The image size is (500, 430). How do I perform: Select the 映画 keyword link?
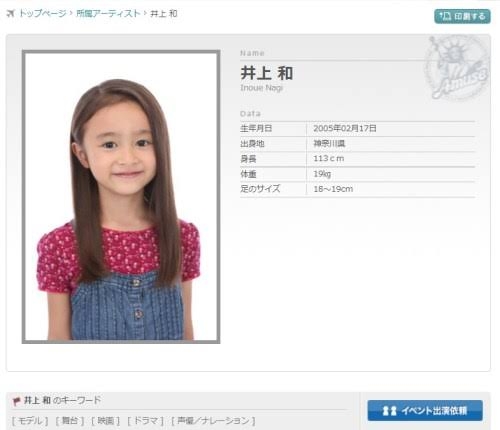pos(105,421)
